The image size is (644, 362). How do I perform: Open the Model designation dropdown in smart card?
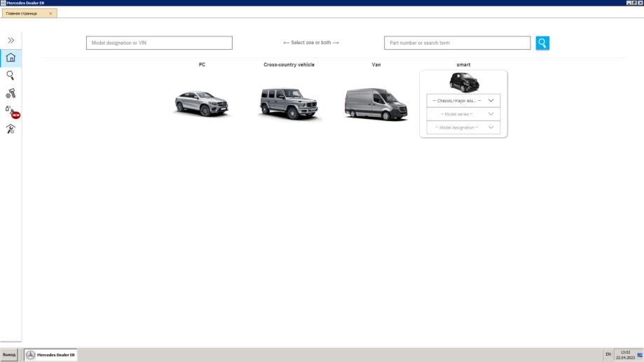[463, 127]
